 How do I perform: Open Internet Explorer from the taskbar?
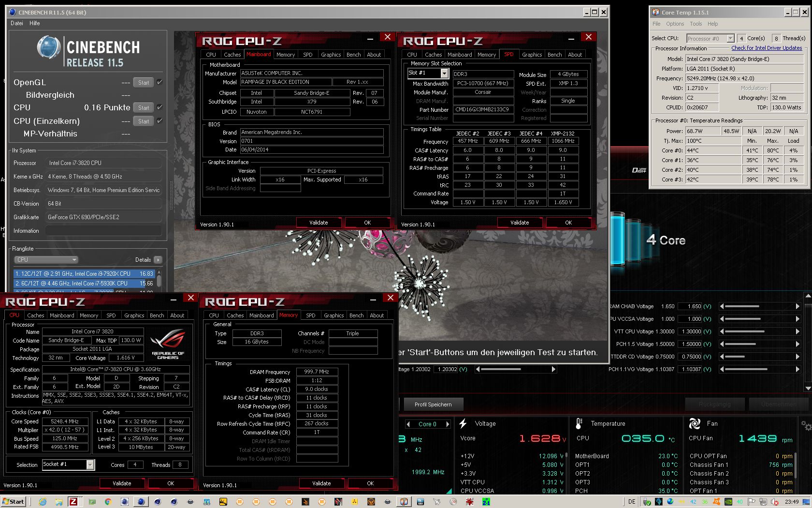(43, 502)
